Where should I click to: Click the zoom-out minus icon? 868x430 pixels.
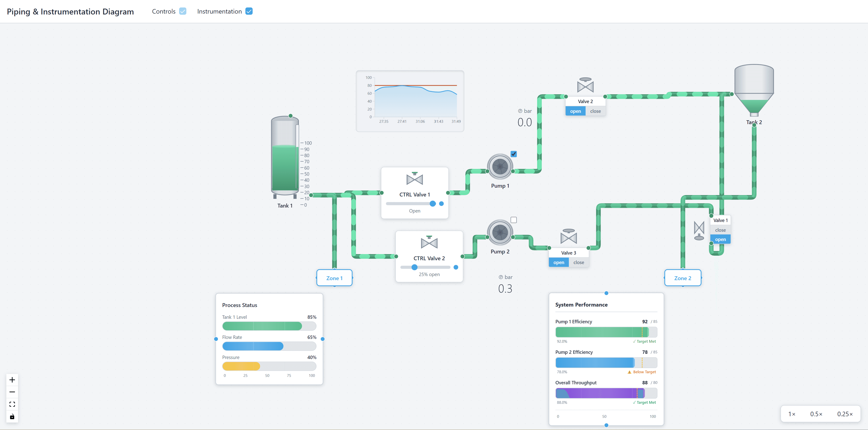coord(12,392)
